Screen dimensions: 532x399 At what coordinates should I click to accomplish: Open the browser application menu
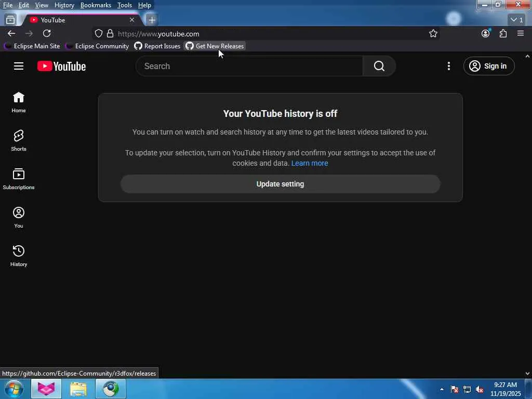click(521, 34)
